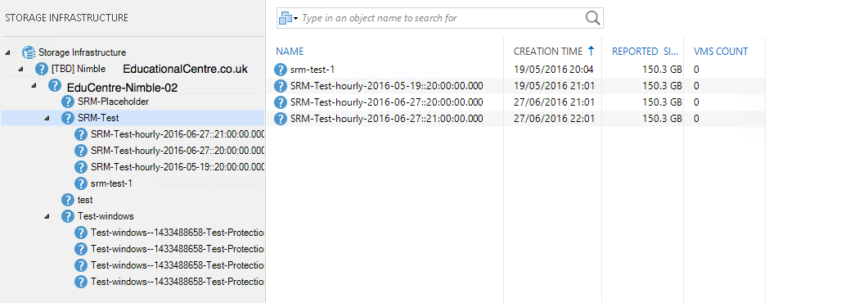Sort by the CREATION TIME column header
This screenshot has width=868, height=303.
[x=548, y=52]
